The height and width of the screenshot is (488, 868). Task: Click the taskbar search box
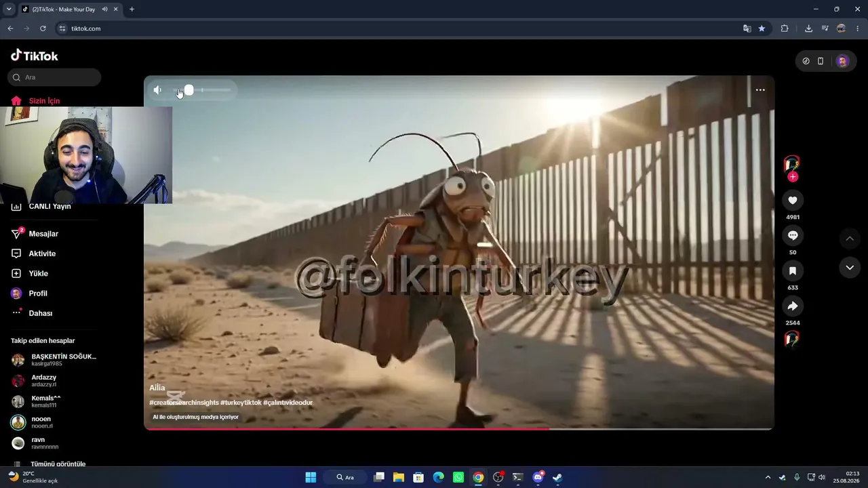(345, 477)
